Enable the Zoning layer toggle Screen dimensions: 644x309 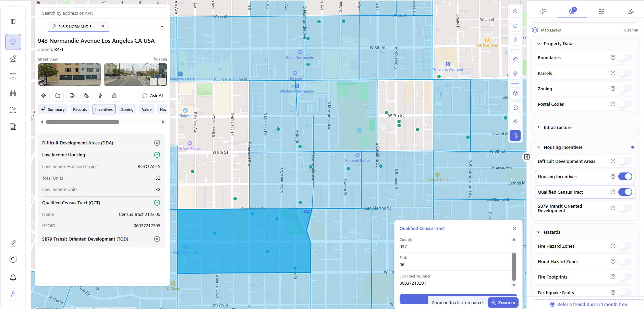625,89
